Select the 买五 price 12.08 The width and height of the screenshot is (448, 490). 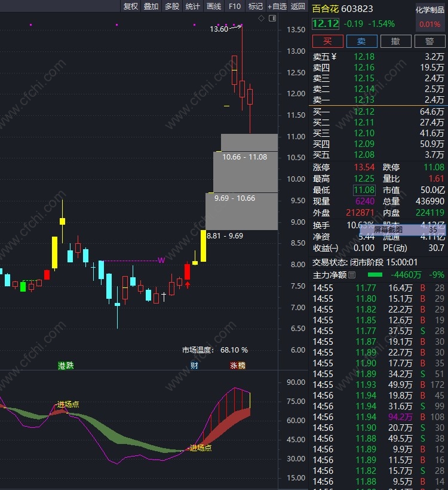pyautogui.click(x=364, y=155)
